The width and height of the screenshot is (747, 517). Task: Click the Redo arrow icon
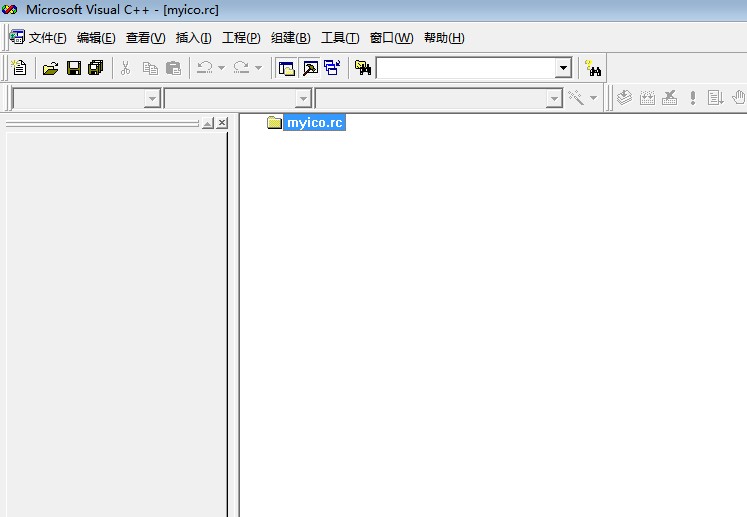241,68
